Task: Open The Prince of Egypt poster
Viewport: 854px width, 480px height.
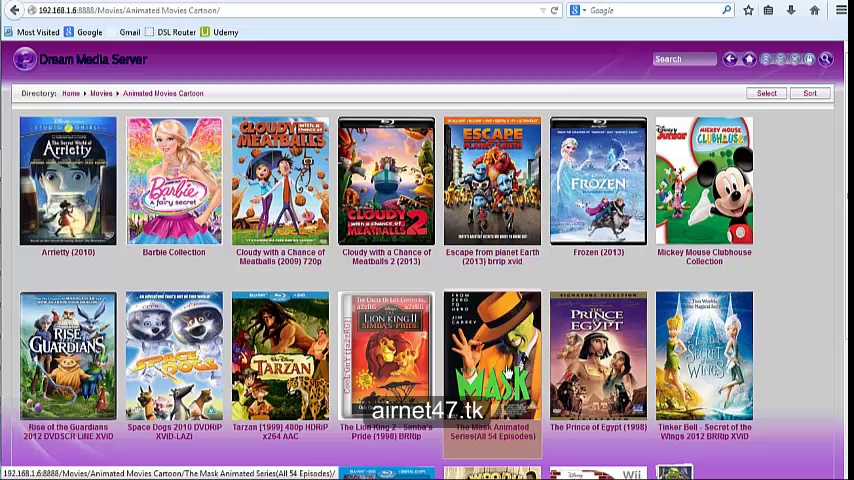Action: coord(599,355)
